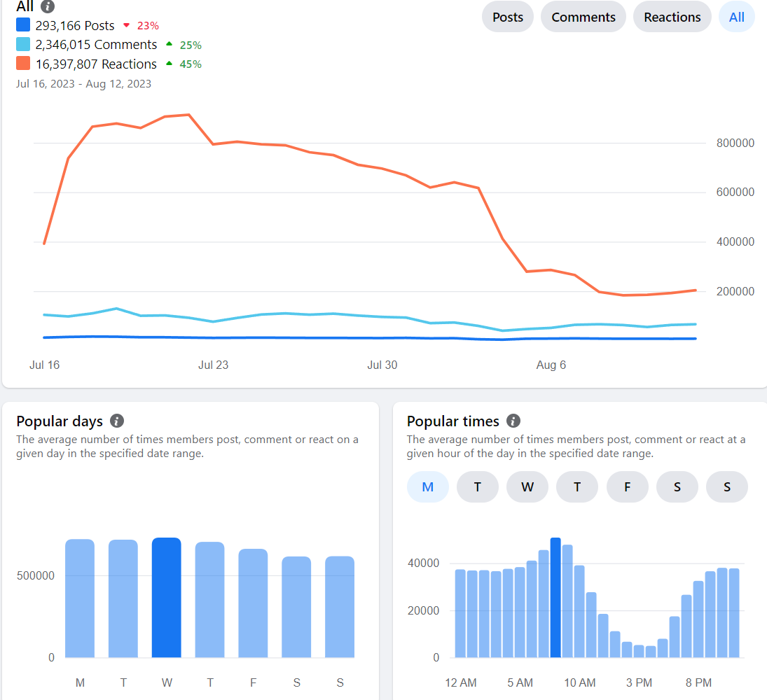The height and width of the screenshot is (700, 767).
Task: Select Monday in Popular times
Action: click(x=427, y=487)
